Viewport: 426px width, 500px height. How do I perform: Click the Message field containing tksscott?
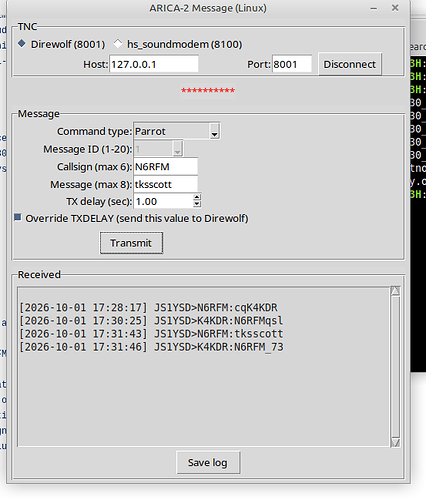point(166,184)
